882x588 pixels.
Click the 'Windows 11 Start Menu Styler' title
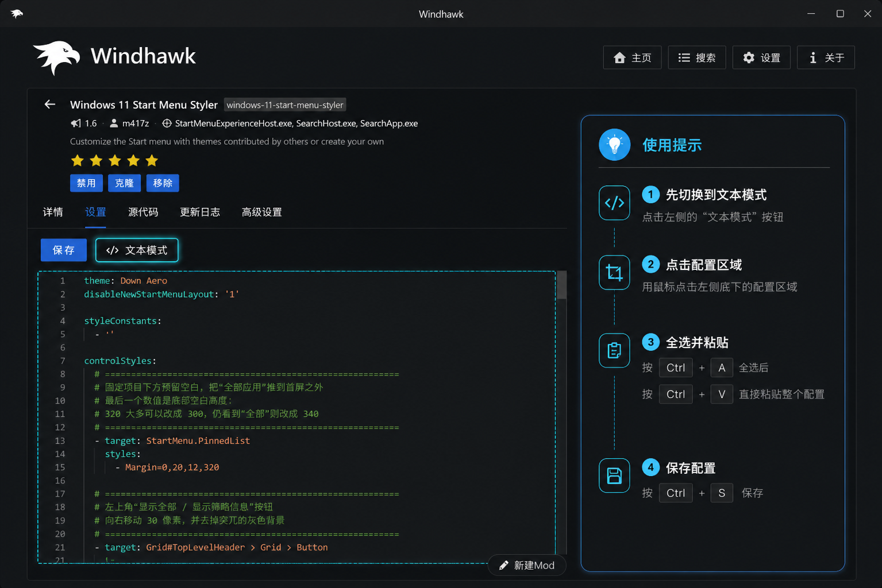[x=144, y=105]
